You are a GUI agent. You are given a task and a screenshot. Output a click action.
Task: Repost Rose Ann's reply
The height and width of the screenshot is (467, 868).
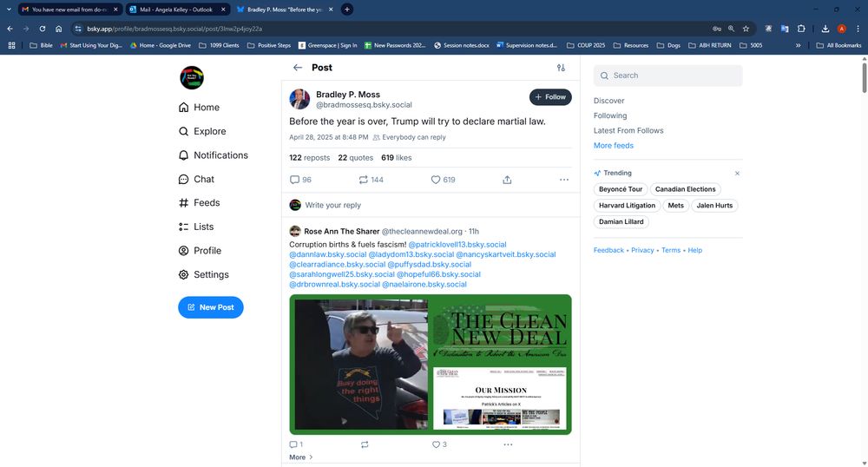coord(365,444)
